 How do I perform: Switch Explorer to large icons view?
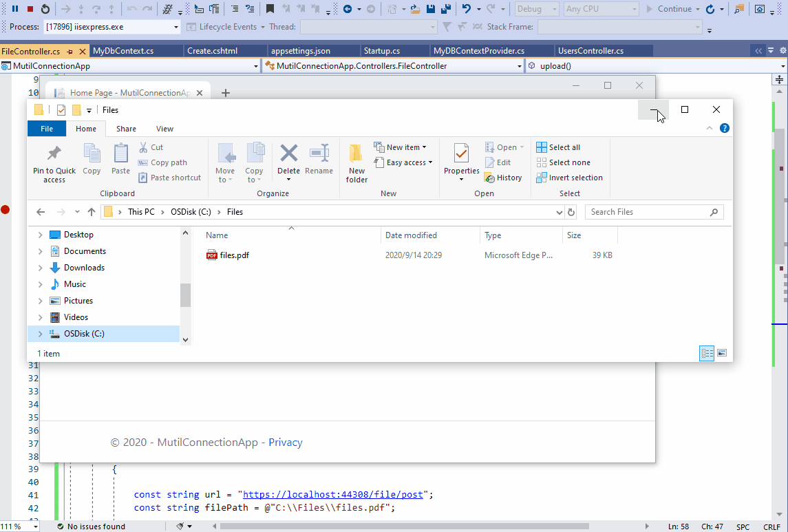coord(722,353)
